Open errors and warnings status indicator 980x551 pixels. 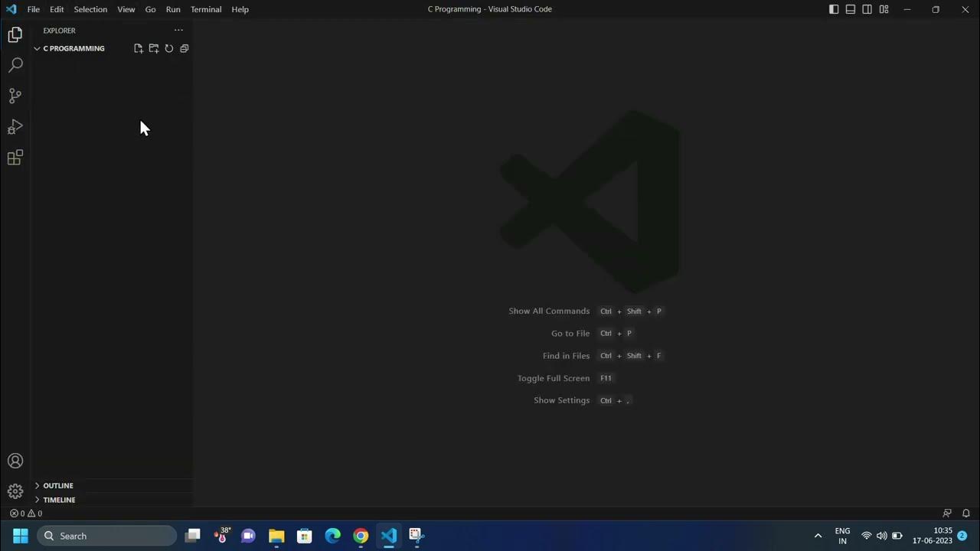tap(26, 514)
